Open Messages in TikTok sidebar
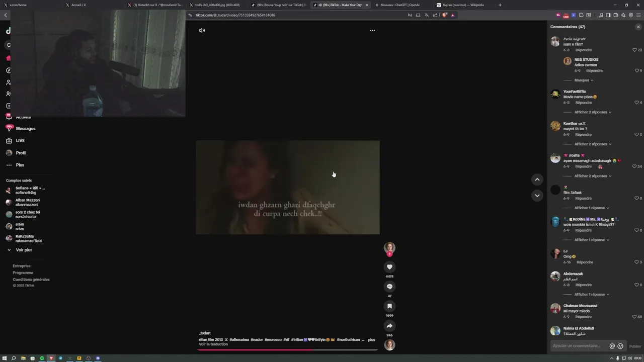The image size is (644, 362). pos(25,129)
